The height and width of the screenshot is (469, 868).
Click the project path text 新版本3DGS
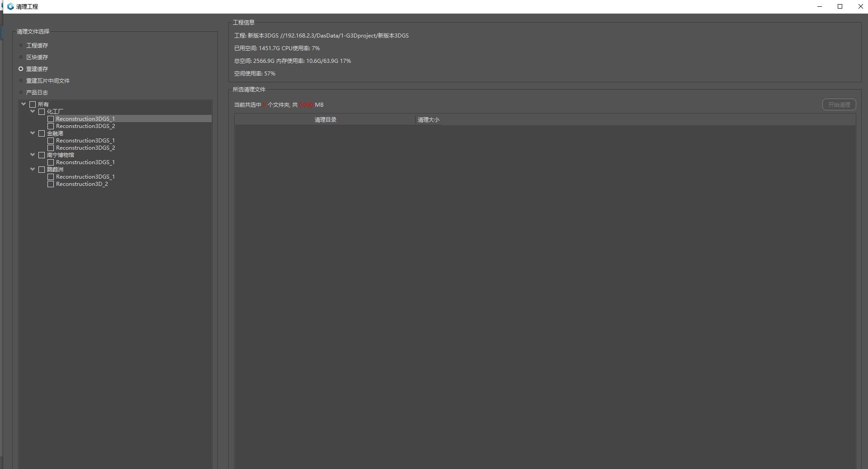coord(321,36)
